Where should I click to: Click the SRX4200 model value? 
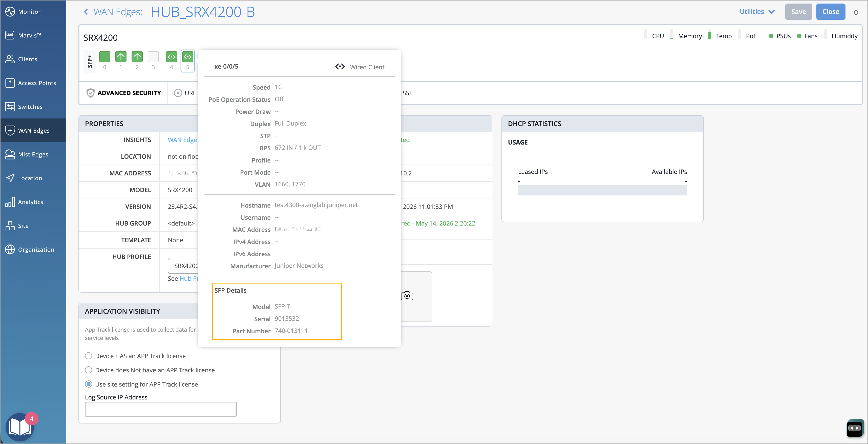180,190
